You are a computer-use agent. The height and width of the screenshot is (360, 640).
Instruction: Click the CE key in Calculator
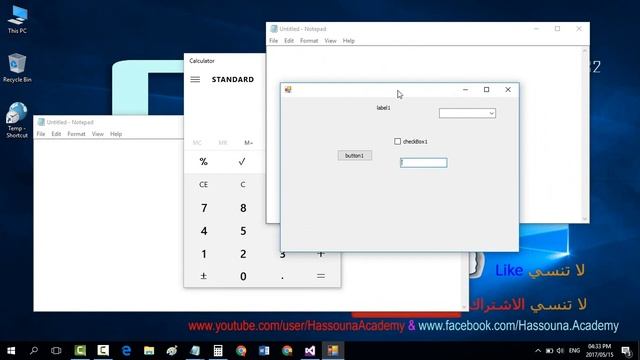coord(204,184)
